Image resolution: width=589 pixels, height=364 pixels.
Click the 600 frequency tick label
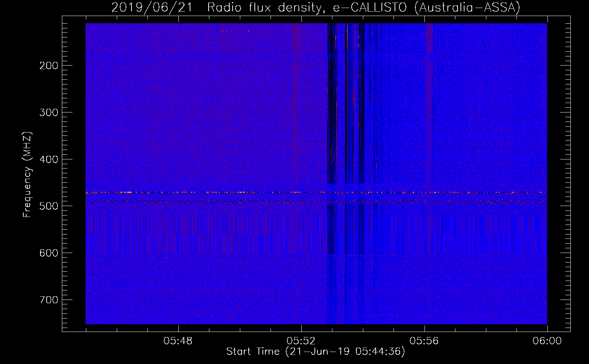point(49,253)
